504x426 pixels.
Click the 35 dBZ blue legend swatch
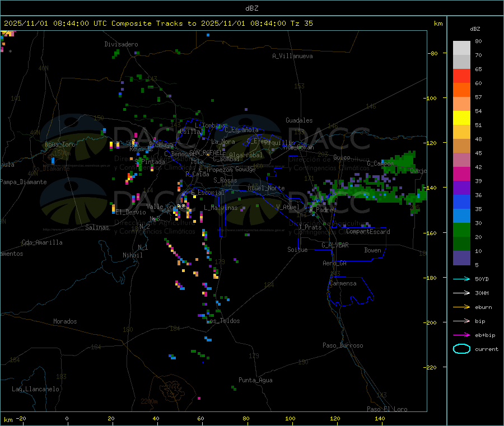461,202
